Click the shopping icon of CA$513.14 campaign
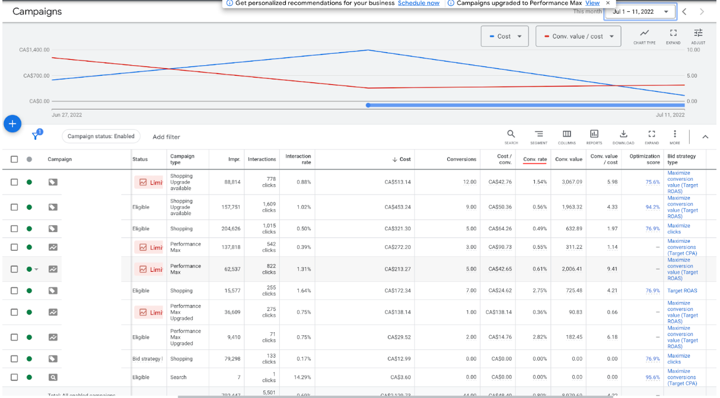The width and height of the screenshot is (720, 398). 53,182
